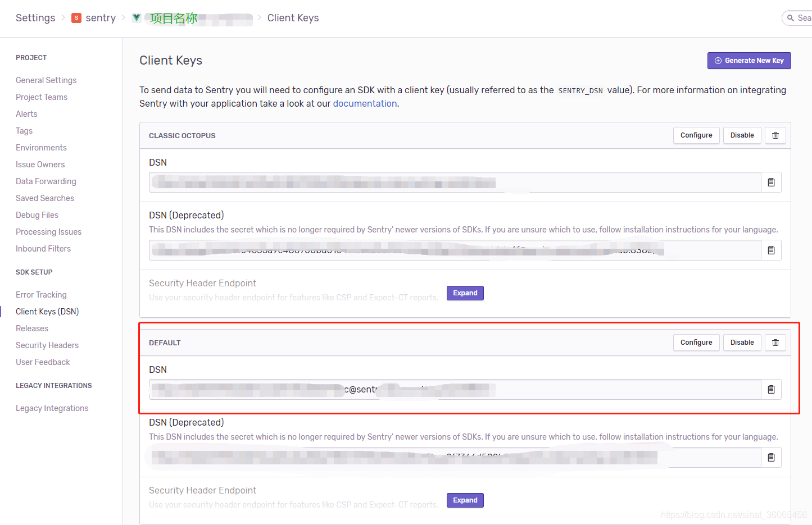The height and width of the screenshot is (525, 812).
Task: Delete the CLASSIC OCTOPUS key via trash icon
Action: pyautogui.click(x=775, y=135)
